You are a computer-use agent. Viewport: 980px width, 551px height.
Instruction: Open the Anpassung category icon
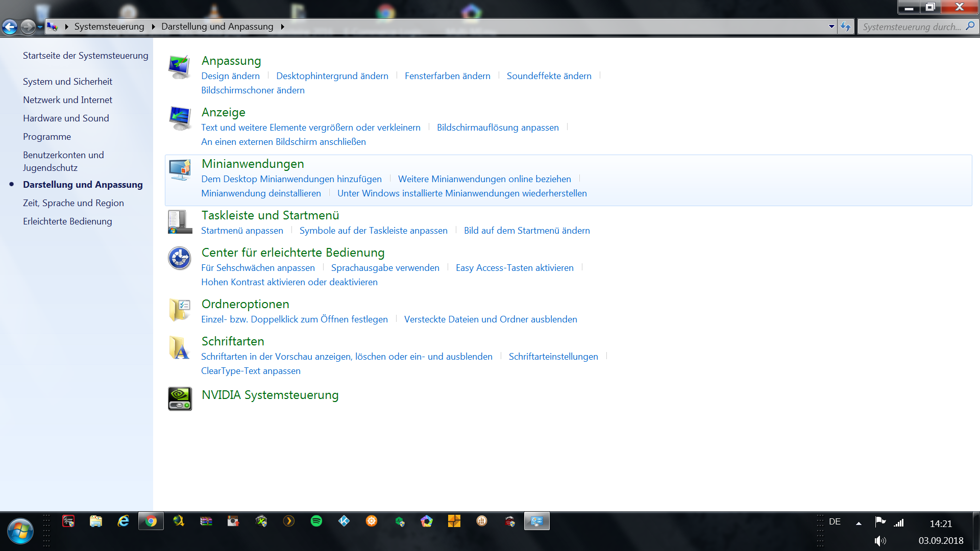click(x=180, y=67)
